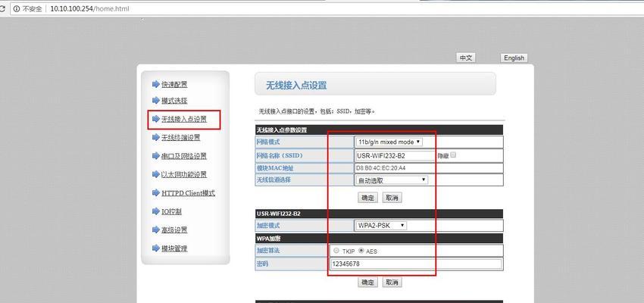644x303 pixels.
Task: Click the 密码 field containing 12345678
Action: tap(416, 264)
